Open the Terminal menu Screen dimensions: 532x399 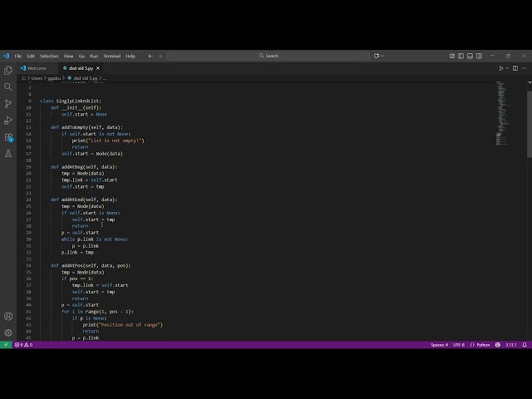pyautogui.click(x=112, y=56)
